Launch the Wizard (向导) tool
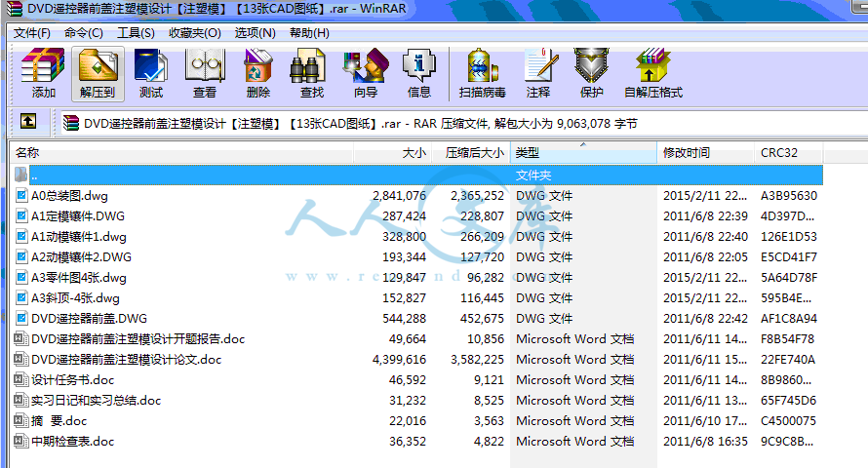This screenshot has width=868, height=468. coord(366,73)
